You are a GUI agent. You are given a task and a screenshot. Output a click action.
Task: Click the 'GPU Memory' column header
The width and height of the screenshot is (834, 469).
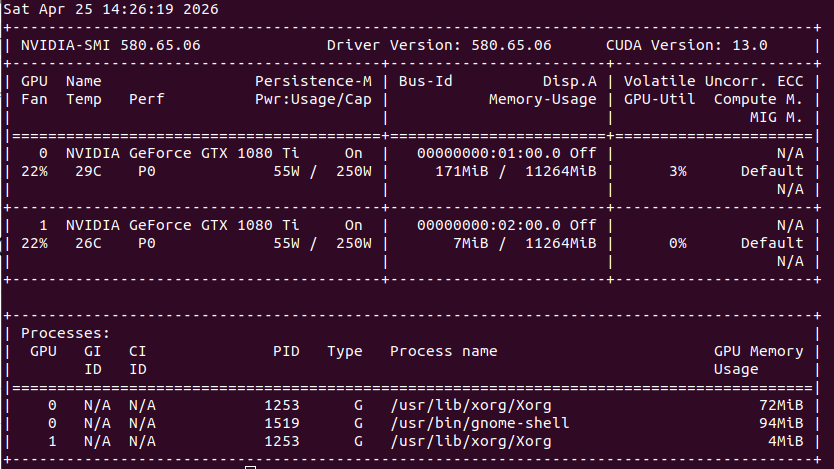pos(758,351)
